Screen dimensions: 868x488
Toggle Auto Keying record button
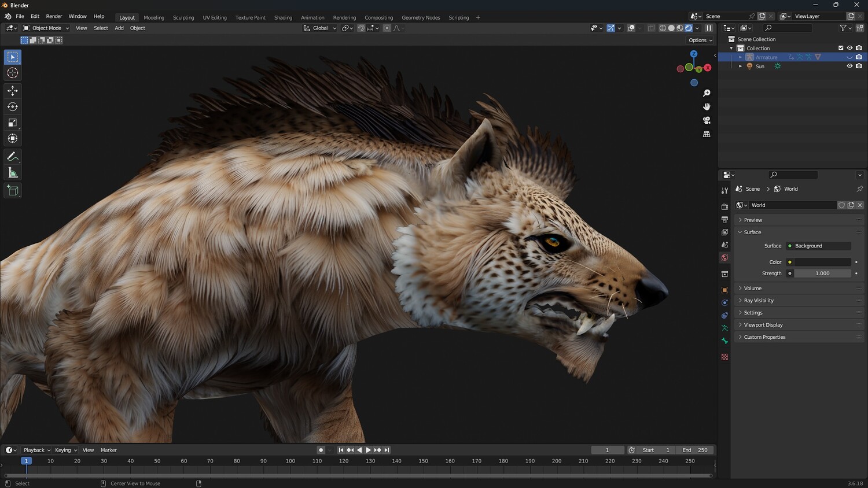[x=321, y=450]
